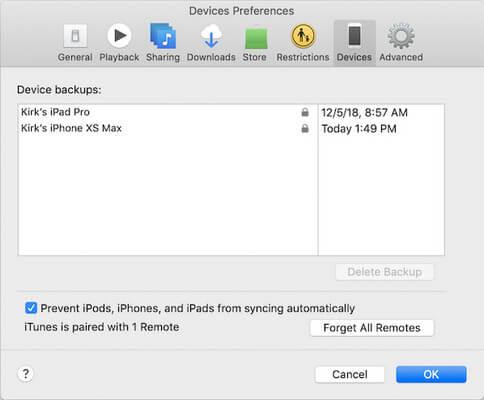Screen dimensions: 484x400
Task: Confirm preferences with OK button
Action: click(431, 374)
